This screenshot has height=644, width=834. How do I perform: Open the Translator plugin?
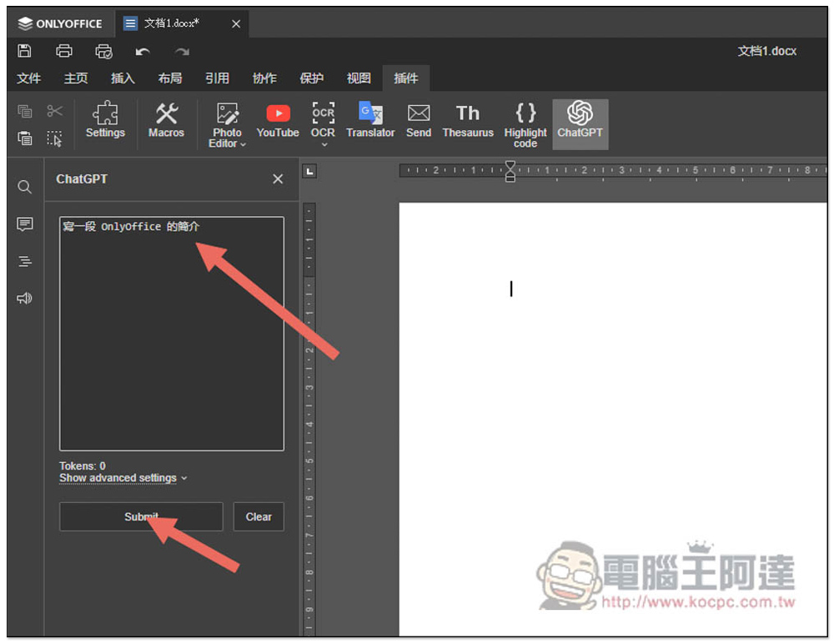tap(370, 120)
